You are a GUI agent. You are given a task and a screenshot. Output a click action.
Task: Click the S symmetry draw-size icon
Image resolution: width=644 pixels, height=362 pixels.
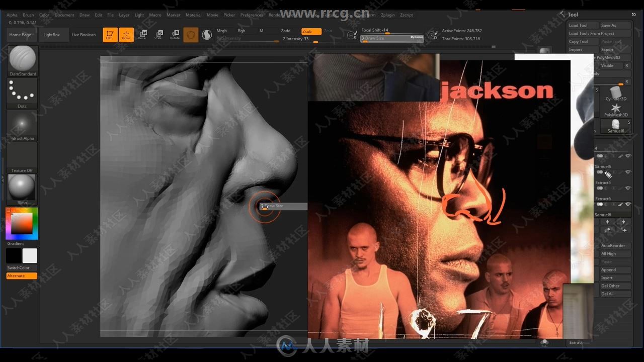[x=352, y=35]
